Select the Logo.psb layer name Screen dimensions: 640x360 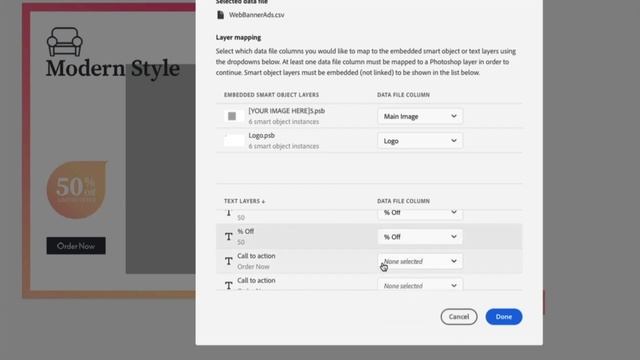coord(262,136)
